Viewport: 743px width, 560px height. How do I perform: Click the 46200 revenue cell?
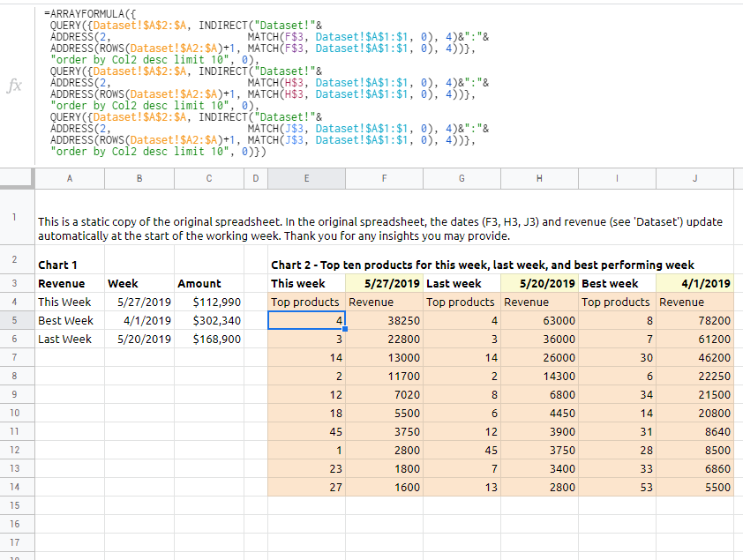695,357
